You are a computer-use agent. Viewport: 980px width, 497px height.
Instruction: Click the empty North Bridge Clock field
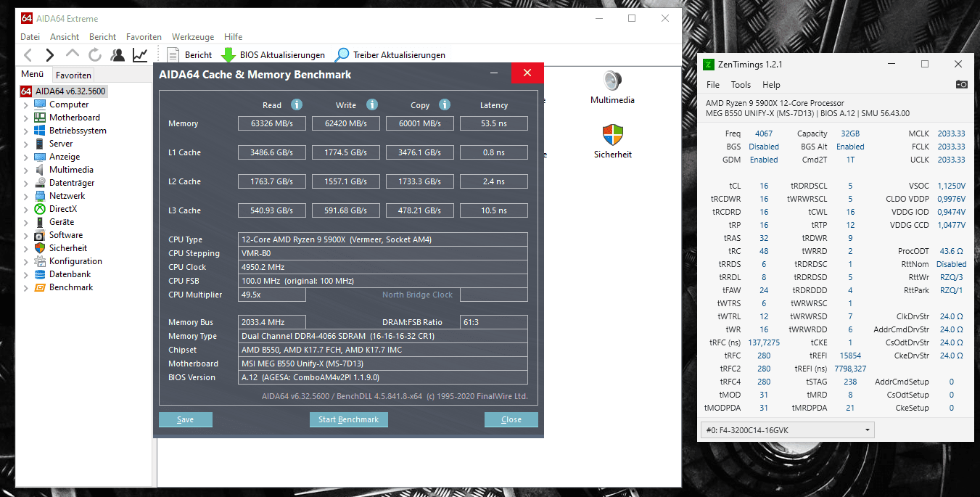(x=494, y=295)
